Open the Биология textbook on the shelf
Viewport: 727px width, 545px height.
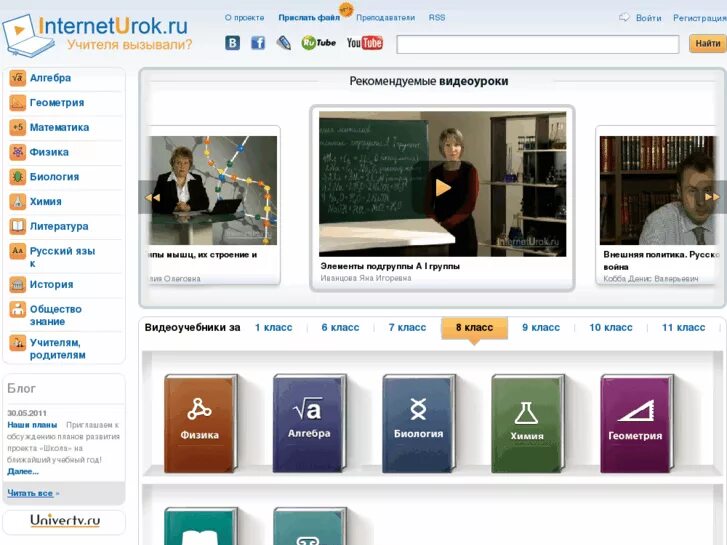point(419,424)
